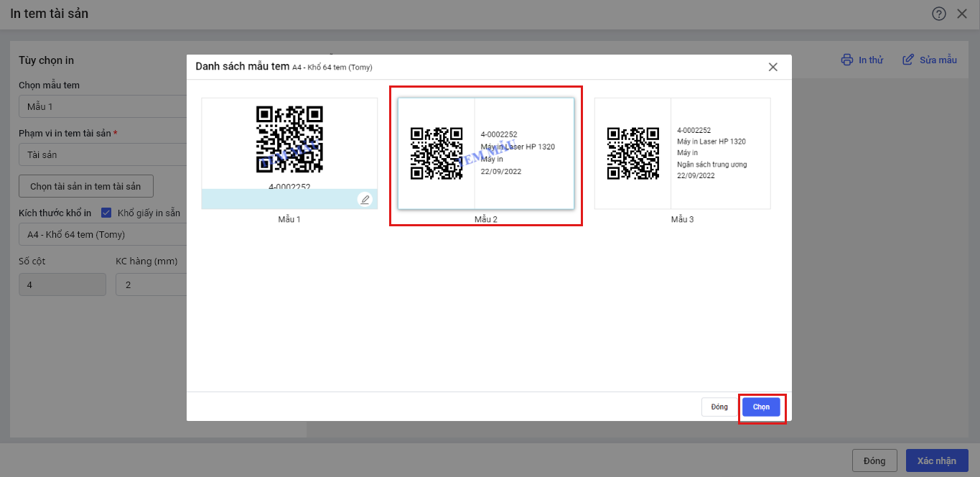Open the A4 - Khổ 64 tem (Tomy) dropdown
980x477 pixels.
(x=103, y=234)
